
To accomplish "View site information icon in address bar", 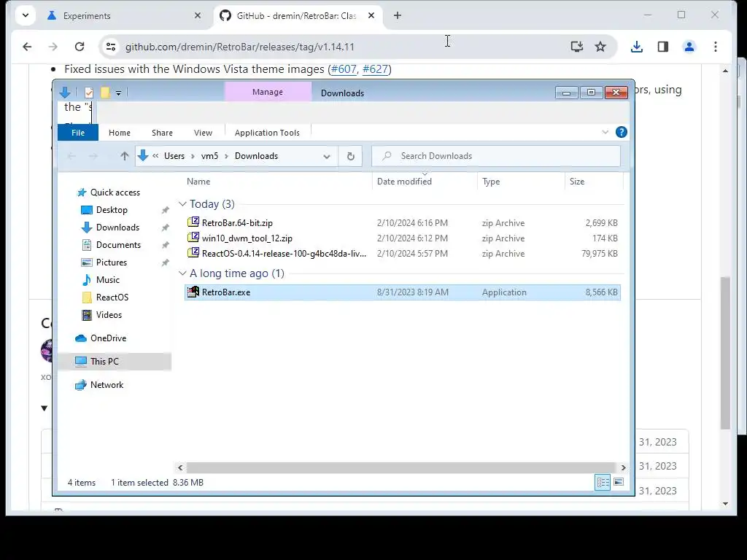I will 111,47.
